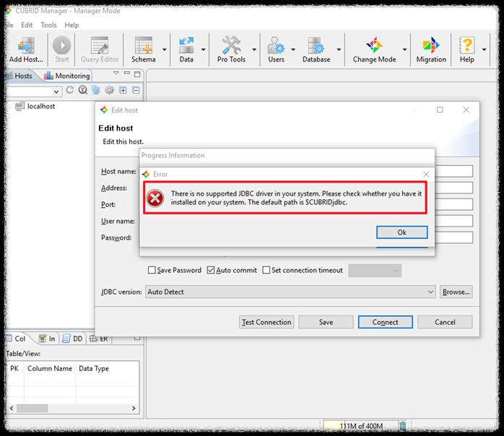Maximize the Hosts panel view
The width and height of the screenshot is (504, 436).
137,74
